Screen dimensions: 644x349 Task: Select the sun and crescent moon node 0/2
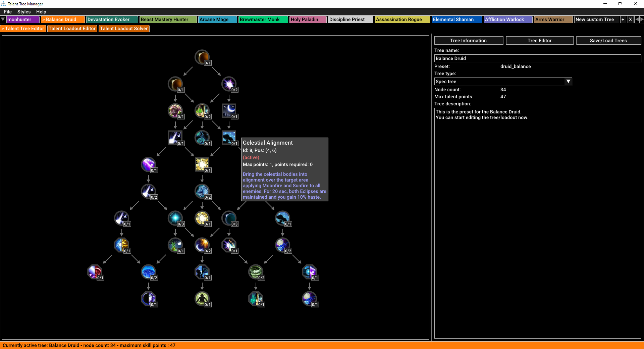[x=202, y=245]
